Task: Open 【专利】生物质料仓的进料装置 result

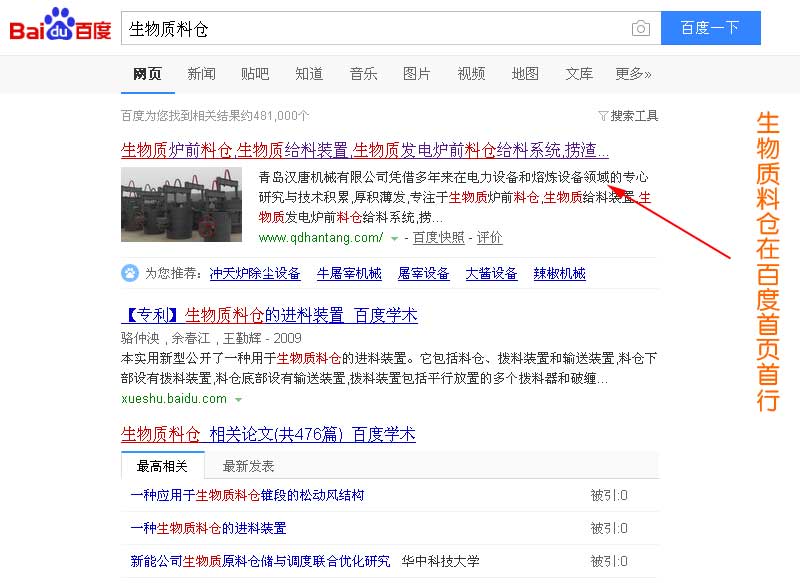Action: coord(269,316)
